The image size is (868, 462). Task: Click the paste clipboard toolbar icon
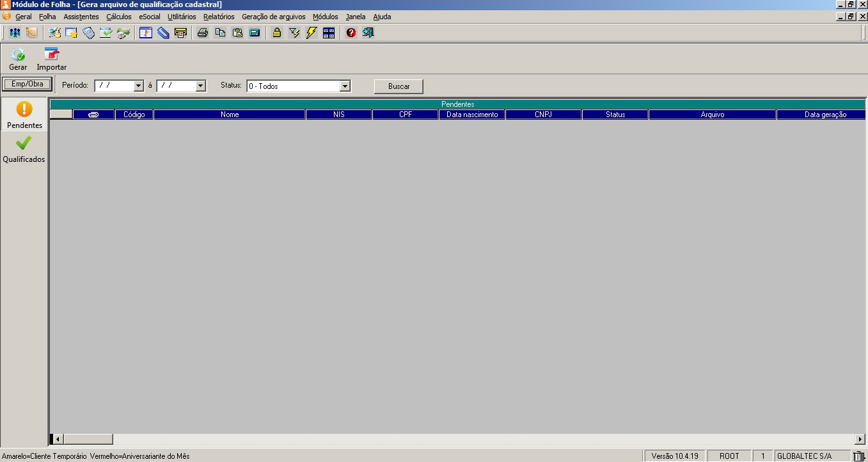237,33
